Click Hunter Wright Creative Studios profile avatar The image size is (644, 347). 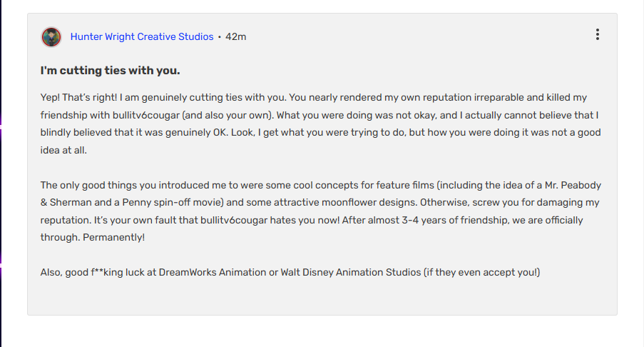(x=51, y=37)
